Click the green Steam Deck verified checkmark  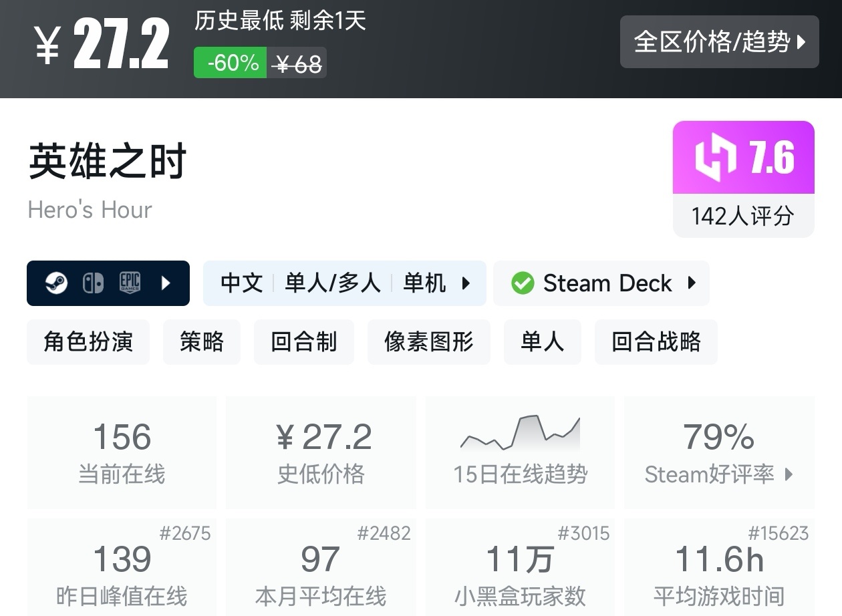tap(522, 283)
